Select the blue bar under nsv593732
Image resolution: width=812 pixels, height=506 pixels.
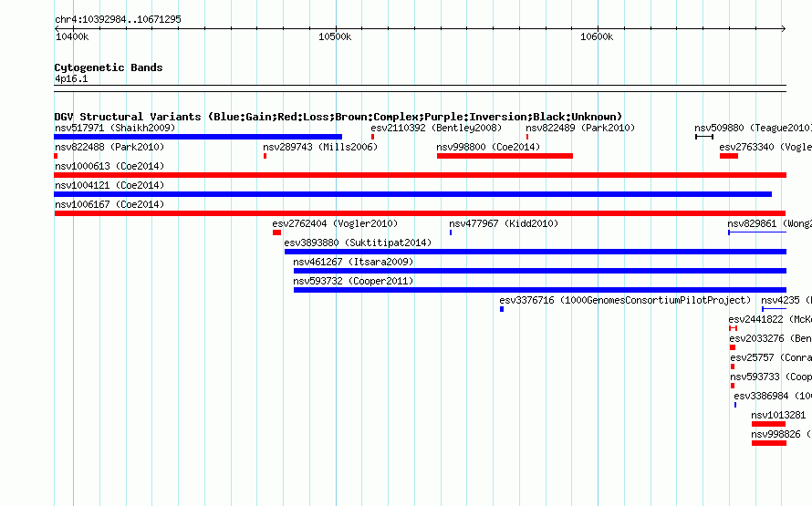point(540,290)
